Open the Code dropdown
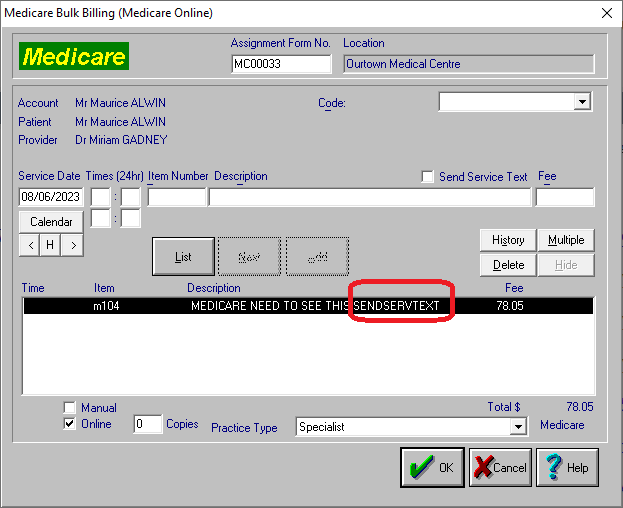 [582, 102]
